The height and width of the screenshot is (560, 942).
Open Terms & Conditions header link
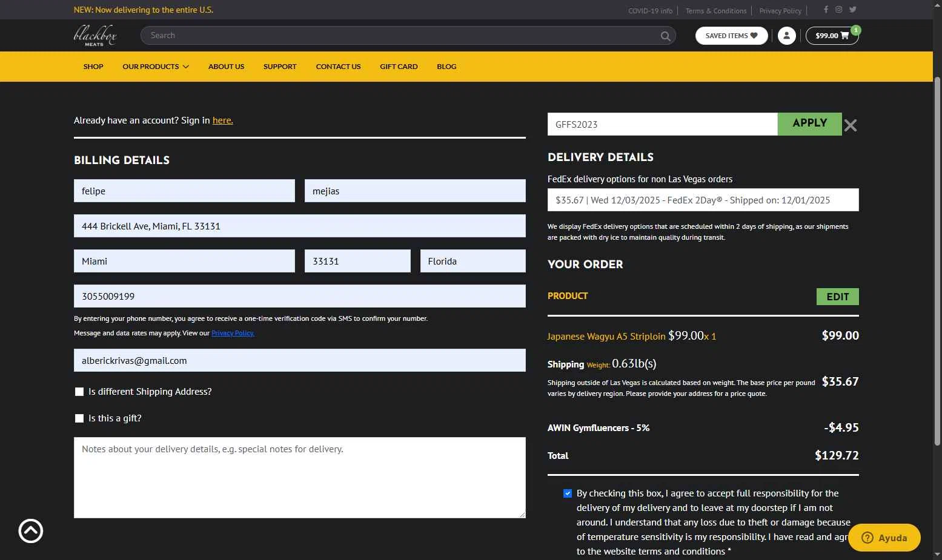715,11
